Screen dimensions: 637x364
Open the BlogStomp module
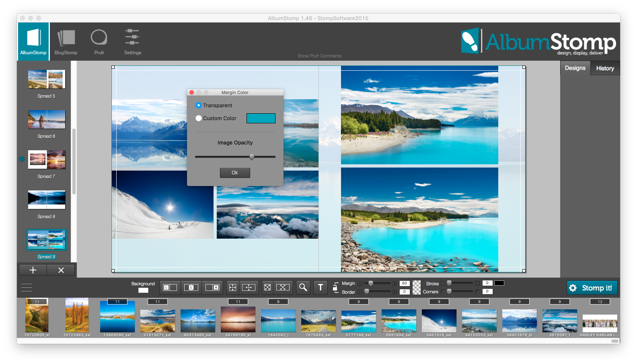pos(66,42)
